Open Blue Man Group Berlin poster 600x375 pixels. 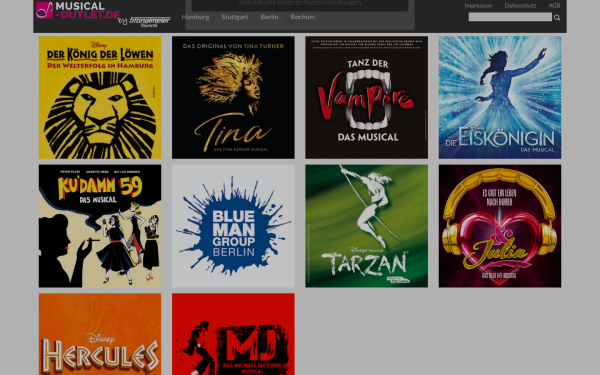pyautogui.click(x=233, y=226)
